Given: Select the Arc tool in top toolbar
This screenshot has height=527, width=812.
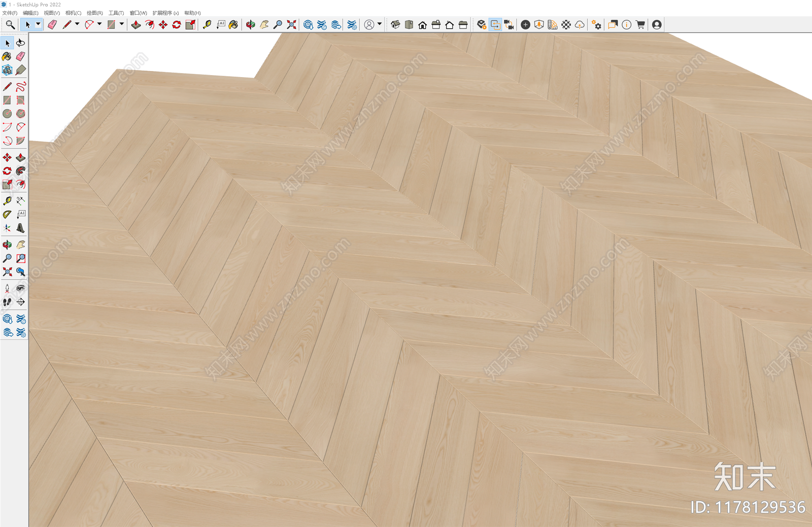Looking at the screenshot, I should [x=89, y=24].
